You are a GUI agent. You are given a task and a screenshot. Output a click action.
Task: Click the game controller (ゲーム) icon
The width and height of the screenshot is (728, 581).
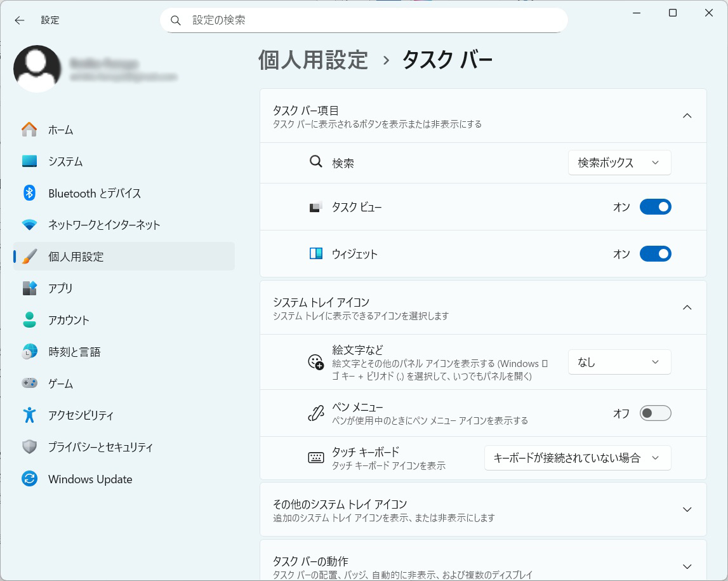pos(29,384)
